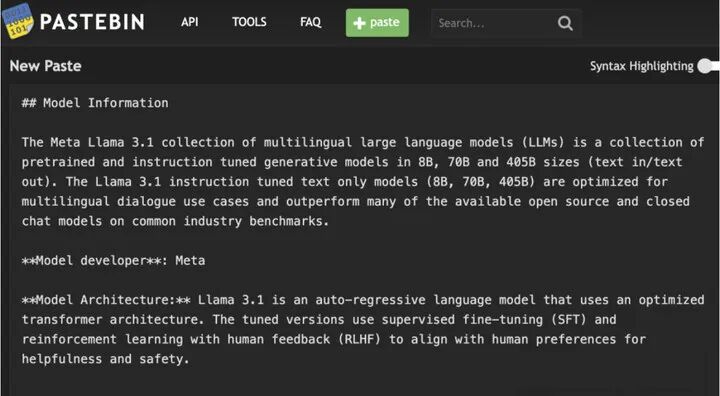
Task: Click the text 'transformer architecture.'
Action: point(113,320)
